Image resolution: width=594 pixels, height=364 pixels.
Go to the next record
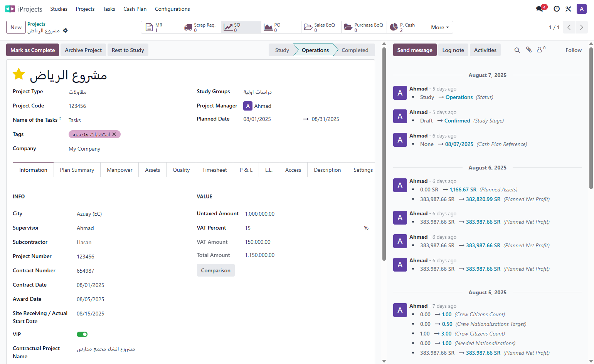point(582,27)
